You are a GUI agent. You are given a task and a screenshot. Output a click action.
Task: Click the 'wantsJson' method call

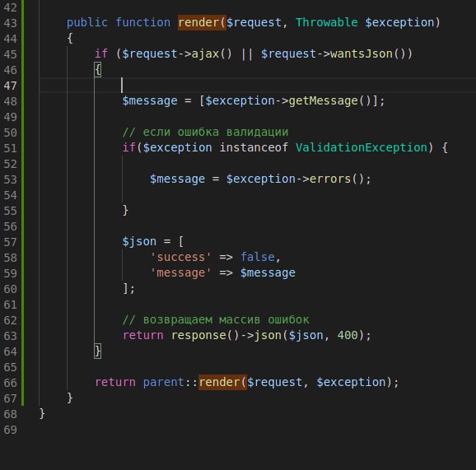click(362, 54)
